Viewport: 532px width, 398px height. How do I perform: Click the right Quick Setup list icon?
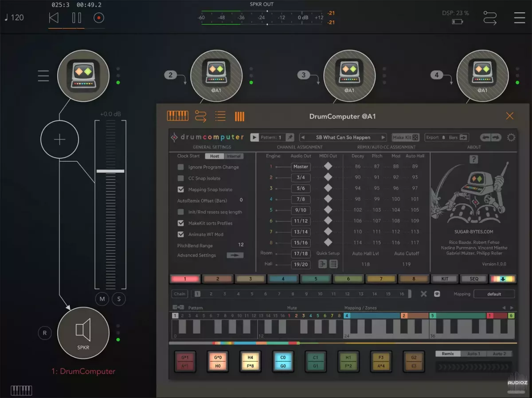click(333, 264)
